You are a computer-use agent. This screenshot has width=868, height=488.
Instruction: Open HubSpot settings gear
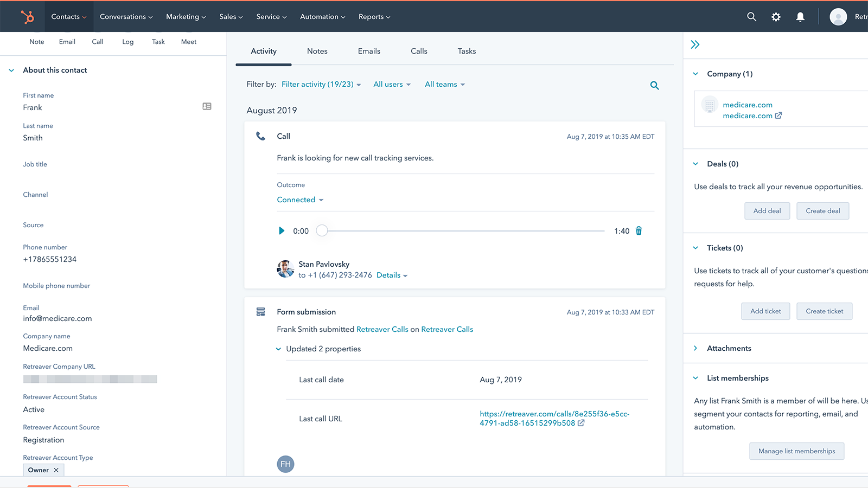pyautogui.click(x=776, y=16)
